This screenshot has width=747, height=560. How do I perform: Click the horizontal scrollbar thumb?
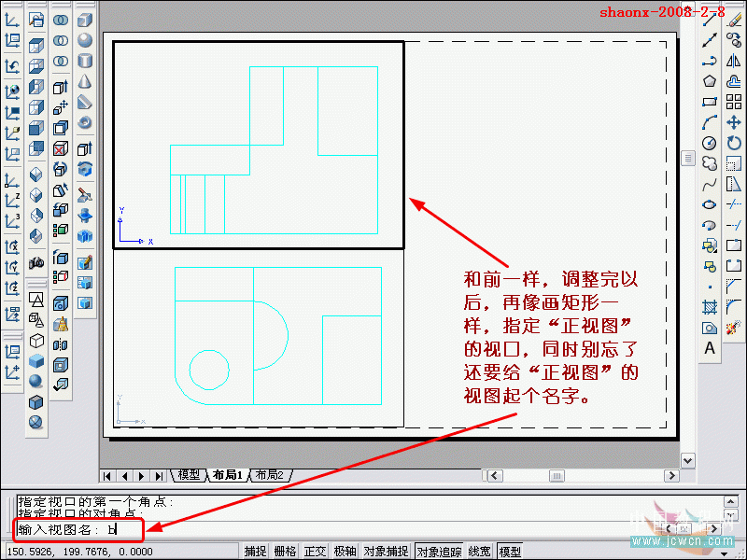click(557, 476)
